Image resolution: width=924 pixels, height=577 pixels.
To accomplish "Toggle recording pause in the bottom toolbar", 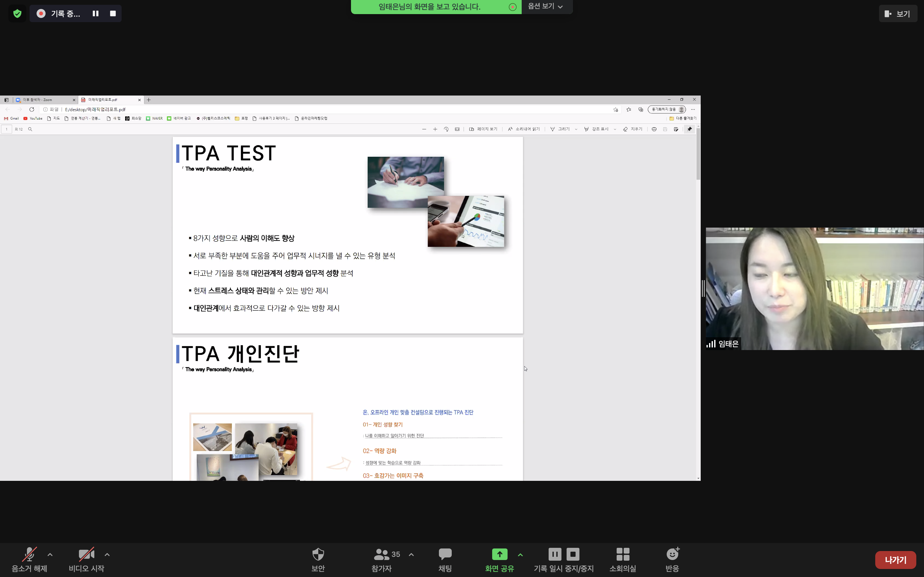I will [x=555, y=554].
